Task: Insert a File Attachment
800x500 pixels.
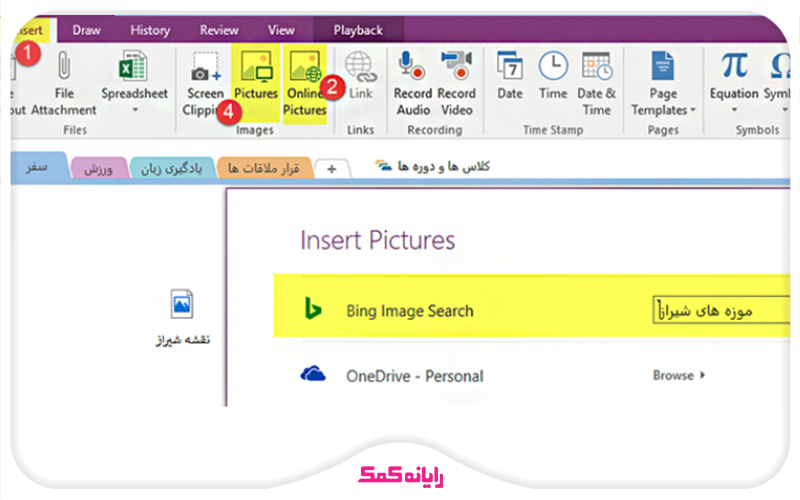Action: [64, 84]
